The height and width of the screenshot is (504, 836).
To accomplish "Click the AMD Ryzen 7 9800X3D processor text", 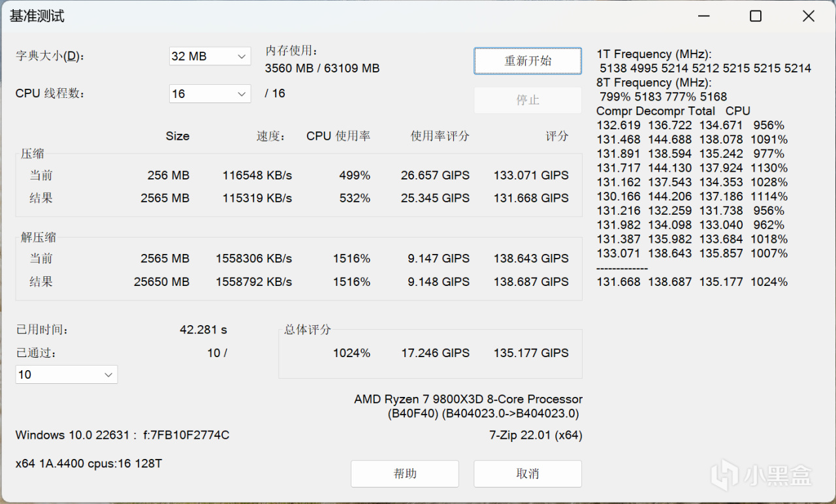I will [468, 399].
